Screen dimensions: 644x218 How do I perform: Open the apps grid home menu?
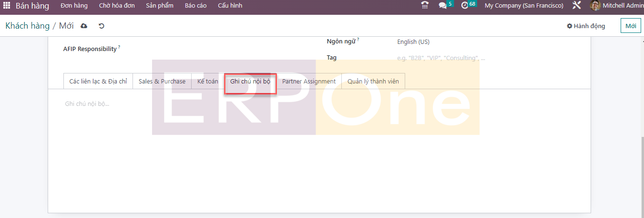tap(7, 6)
